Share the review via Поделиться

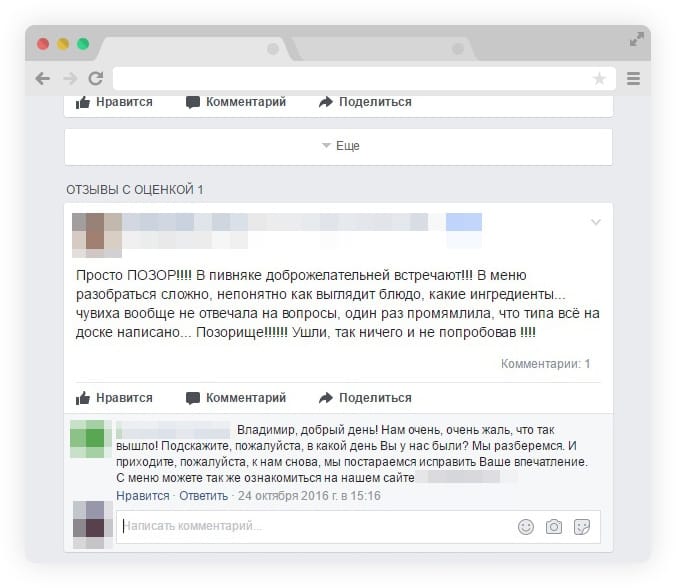point(365,398)
